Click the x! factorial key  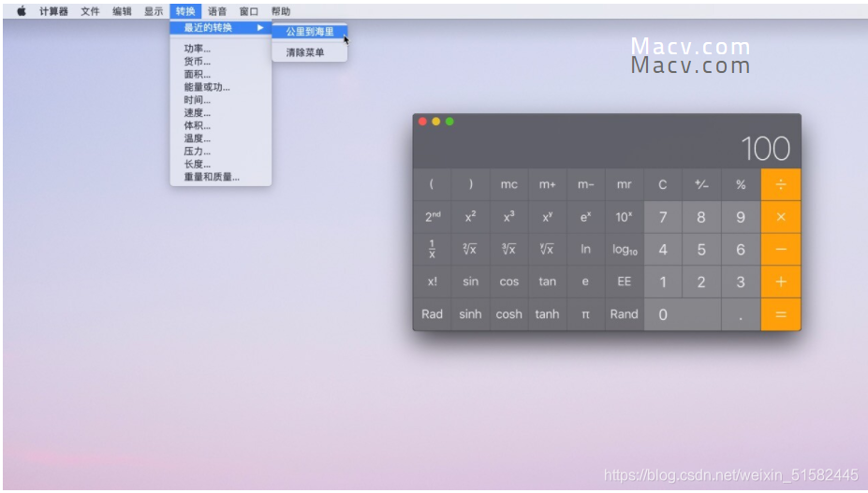[x=432, y=282]
